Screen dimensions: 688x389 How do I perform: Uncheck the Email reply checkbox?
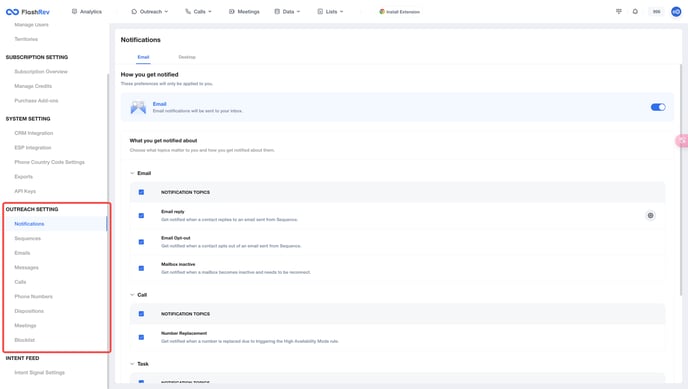pyautogui.click(x=141, y=216)
